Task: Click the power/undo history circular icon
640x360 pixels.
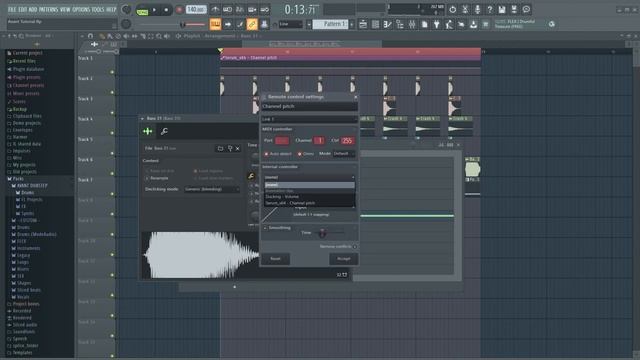Action: (x=453, y=9)
